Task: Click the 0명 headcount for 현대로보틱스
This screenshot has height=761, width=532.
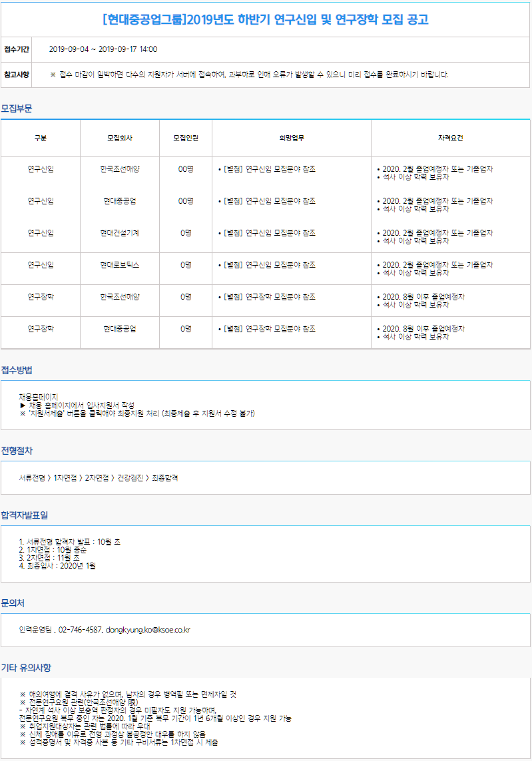Action: (186, 265)
